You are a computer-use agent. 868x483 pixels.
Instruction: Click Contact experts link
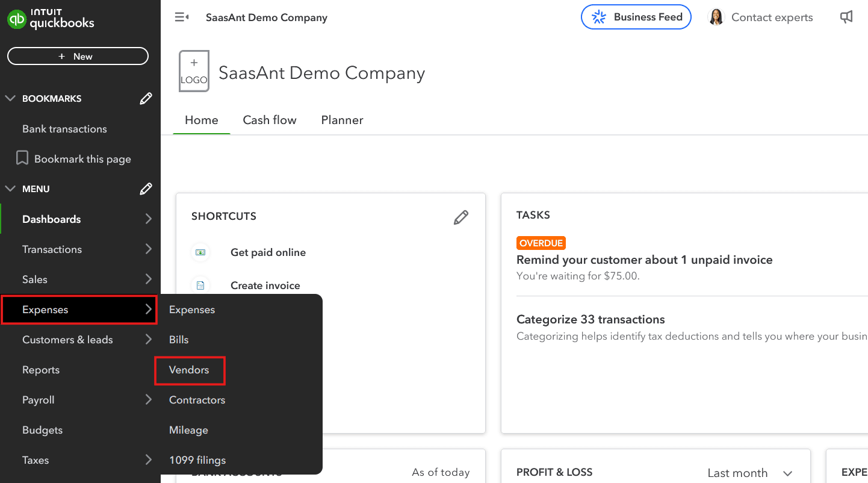tap(772, 17)
